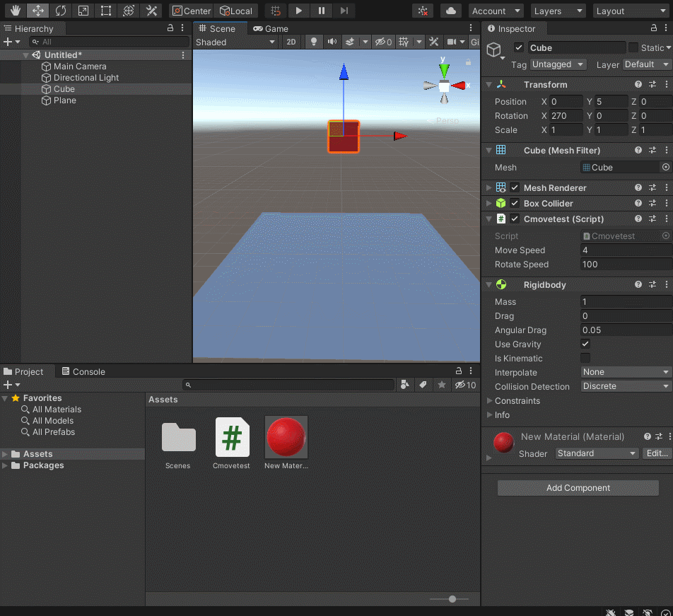Click the Pause button
673x616 pixels.
coord(322,11)
